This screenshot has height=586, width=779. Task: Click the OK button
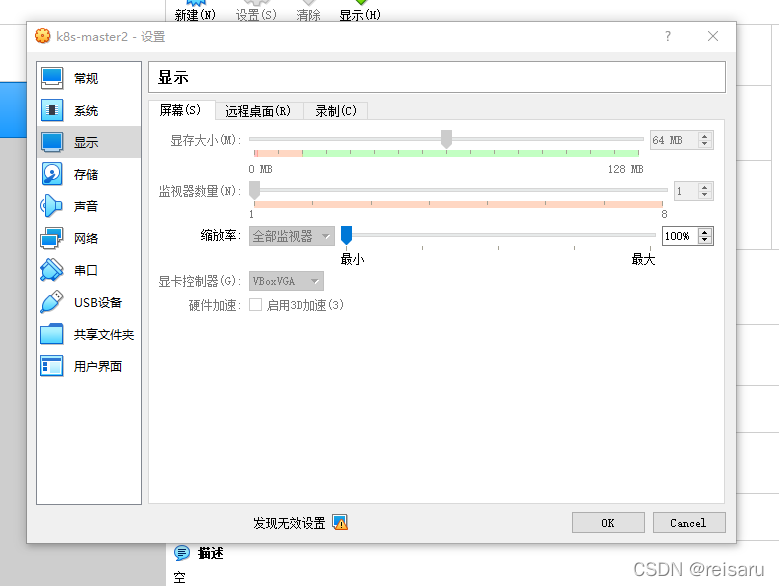[x=608, y=523]
